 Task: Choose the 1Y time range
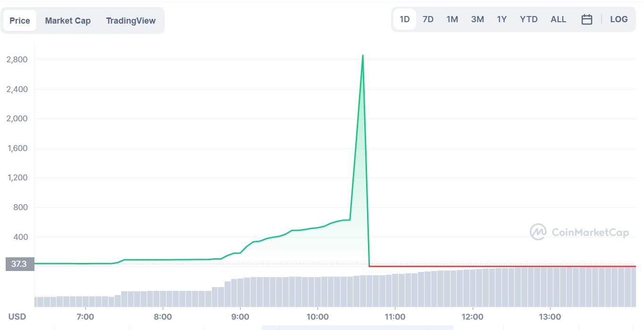pyautogui.click(x=502, y=19)
